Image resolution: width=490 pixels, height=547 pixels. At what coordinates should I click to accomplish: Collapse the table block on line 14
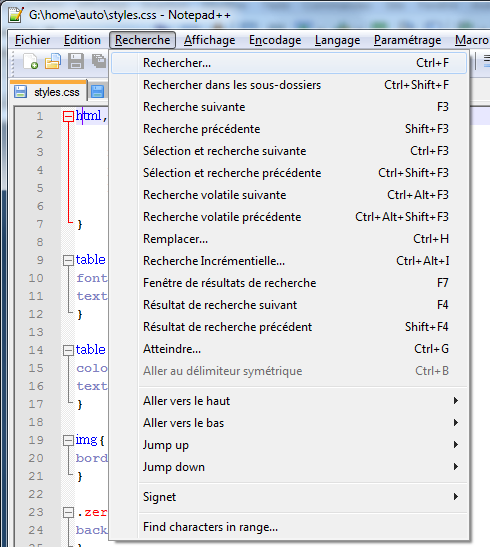pos(68,350)
